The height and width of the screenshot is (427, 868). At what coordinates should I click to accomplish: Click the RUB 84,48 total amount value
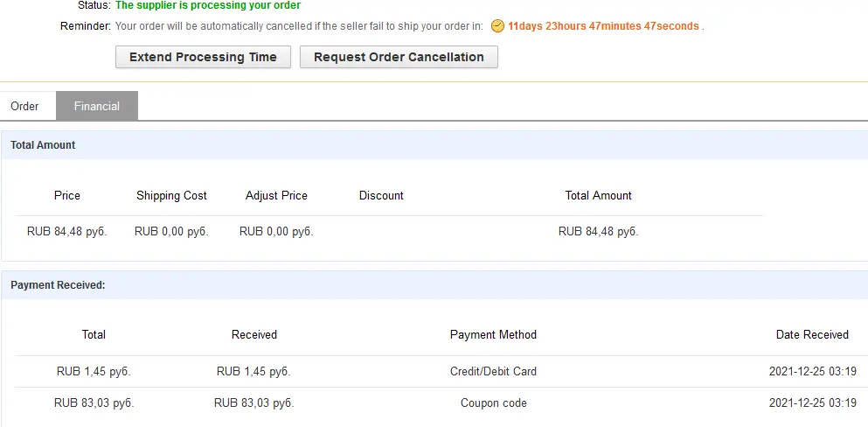(x=599, y=232)
